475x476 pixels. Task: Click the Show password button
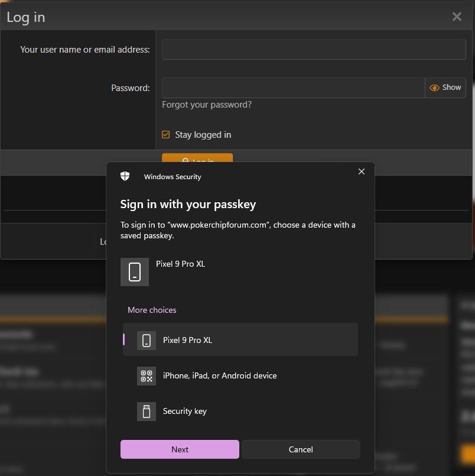[x=445, y=88]
